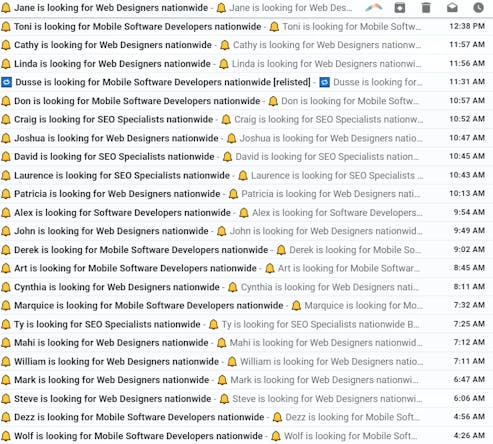Open Laurence's SEO Specialists email
This screenshot has width=493, height=444.
coord(246,175)
